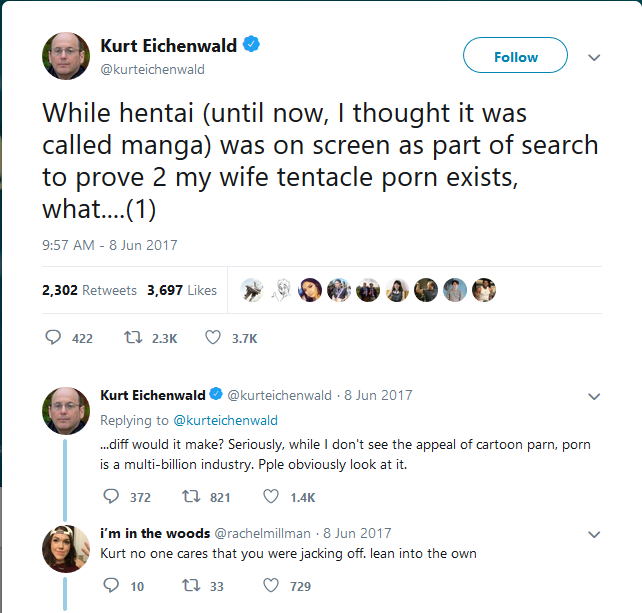642x613 pixels.
Task: Like rachelmillman's reply with 729 likes
Action: 270,586
